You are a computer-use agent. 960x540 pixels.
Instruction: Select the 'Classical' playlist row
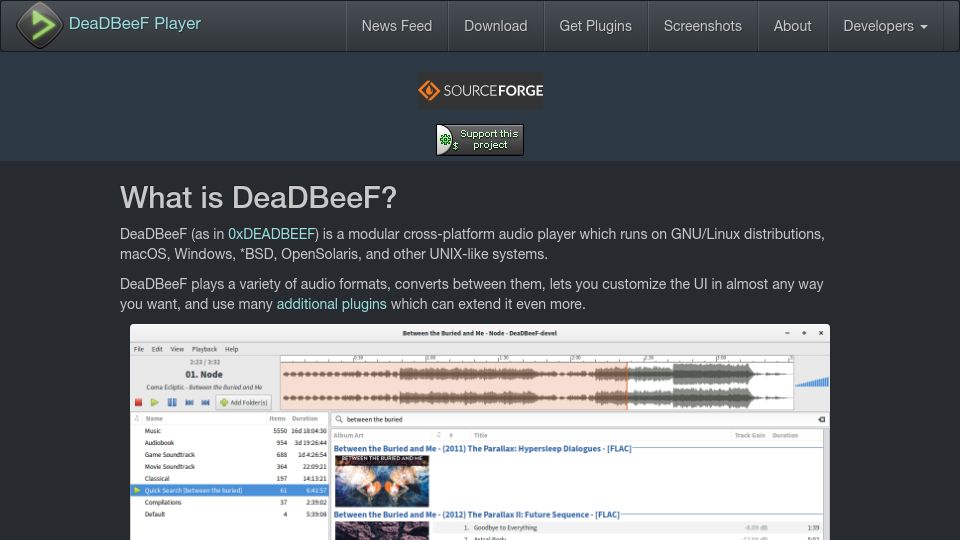[x=230, y=479]
